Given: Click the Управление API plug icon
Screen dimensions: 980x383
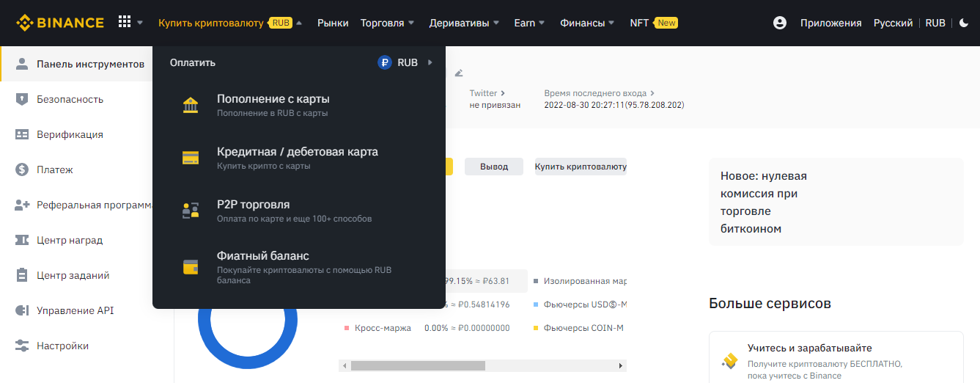Looking at the screenshot, I should (22, 310).
